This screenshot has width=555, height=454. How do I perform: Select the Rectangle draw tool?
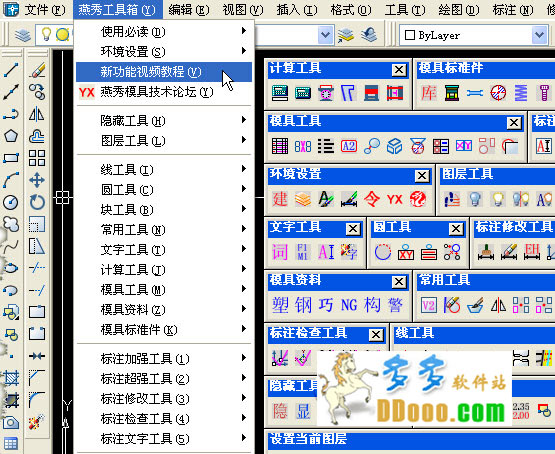coord(11,158)
